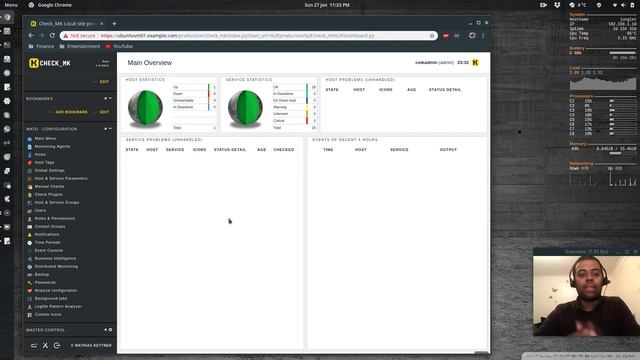The height and width of the screenshot is (360, 640).
Task: Click Edit below the Check_MK logo
Action: click(104, 82)
